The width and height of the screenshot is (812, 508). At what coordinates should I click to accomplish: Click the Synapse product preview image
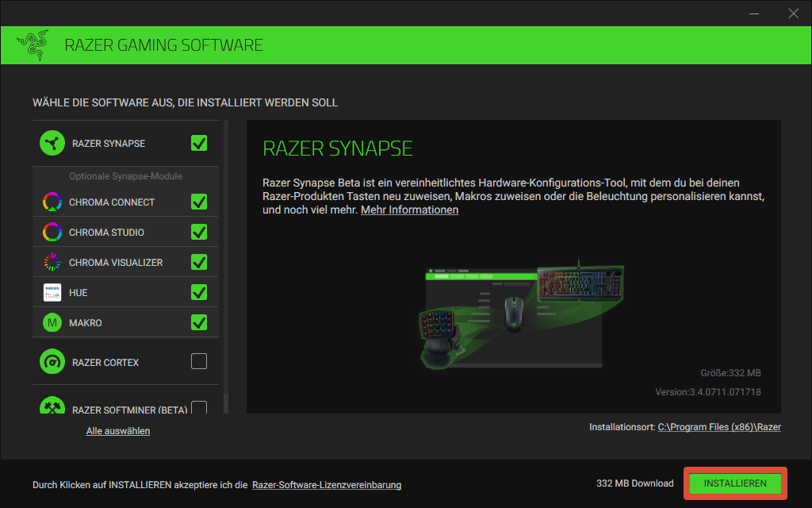click(522, 314)
